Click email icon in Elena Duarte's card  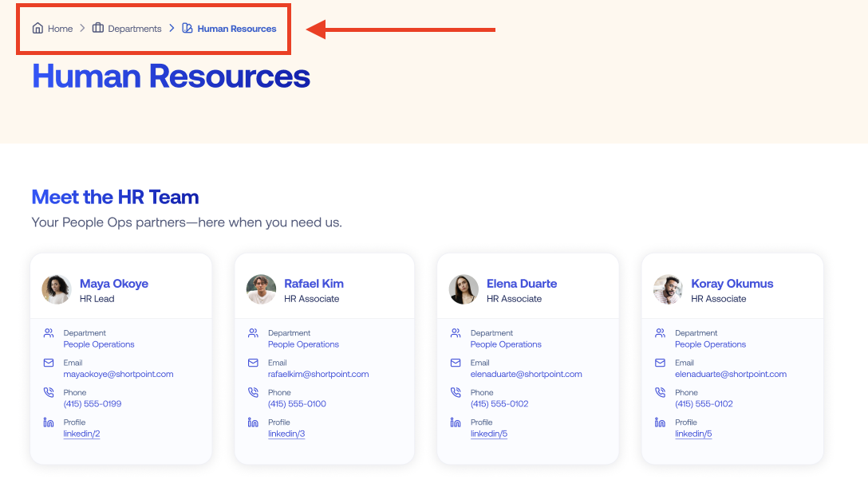tap(456, 363)
